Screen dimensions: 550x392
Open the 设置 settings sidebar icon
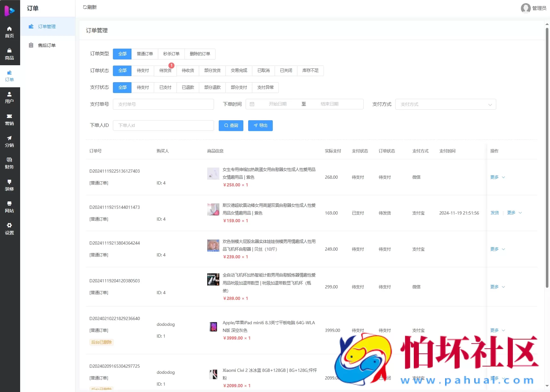pyautogui.click(x=10, y=229)
